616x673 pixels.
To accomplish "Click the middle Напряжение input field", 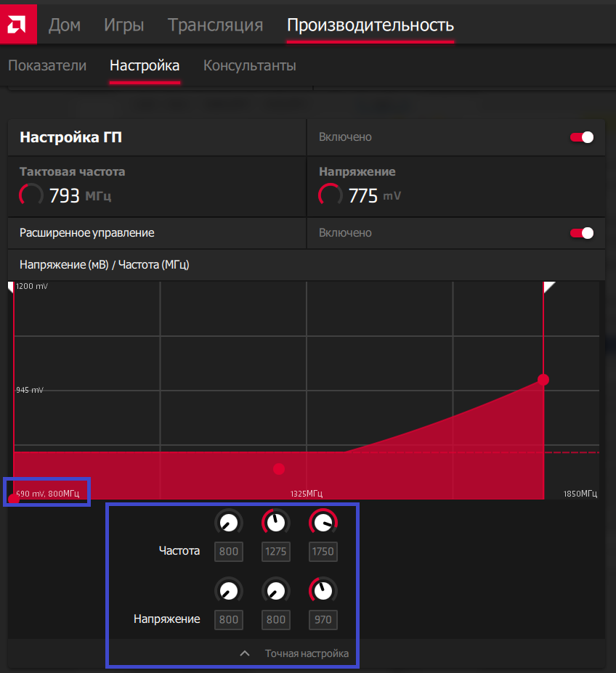I will click(x=276, y=620).
